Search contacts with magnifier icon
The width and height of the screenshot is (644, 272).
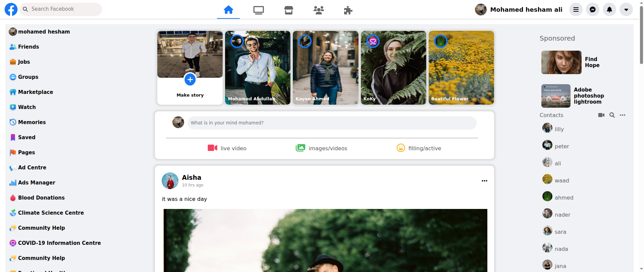point(612,115)
